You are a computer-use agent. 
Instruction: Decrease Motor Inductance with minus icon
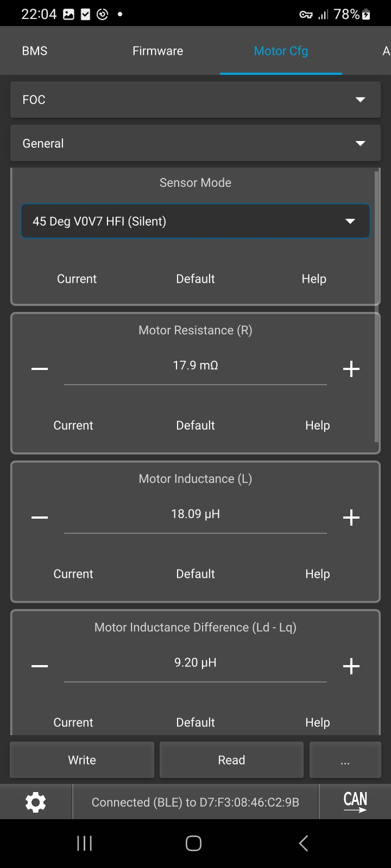point(40,518)
